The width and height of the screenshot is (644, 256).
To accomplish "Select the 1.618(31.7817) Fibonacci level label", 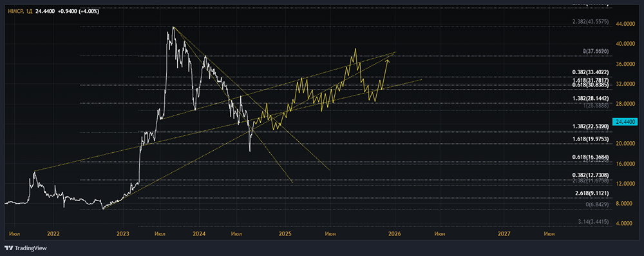I will (x=591, y=80).
